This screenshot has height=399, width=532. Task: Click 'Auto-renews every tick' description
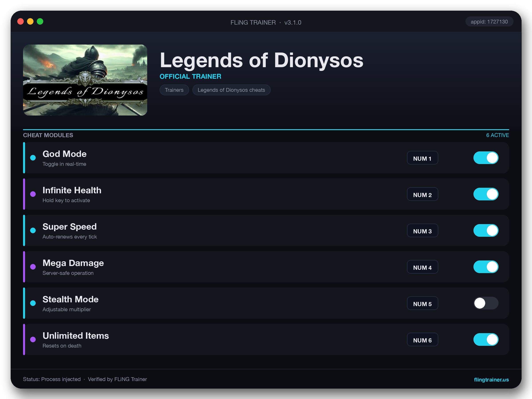(x=70, y=237)
